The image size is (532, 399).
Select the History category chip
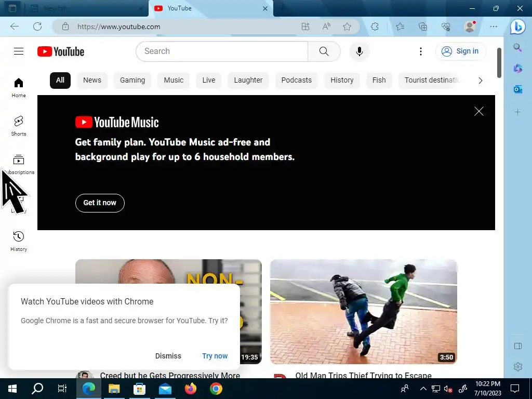[342, 81]
